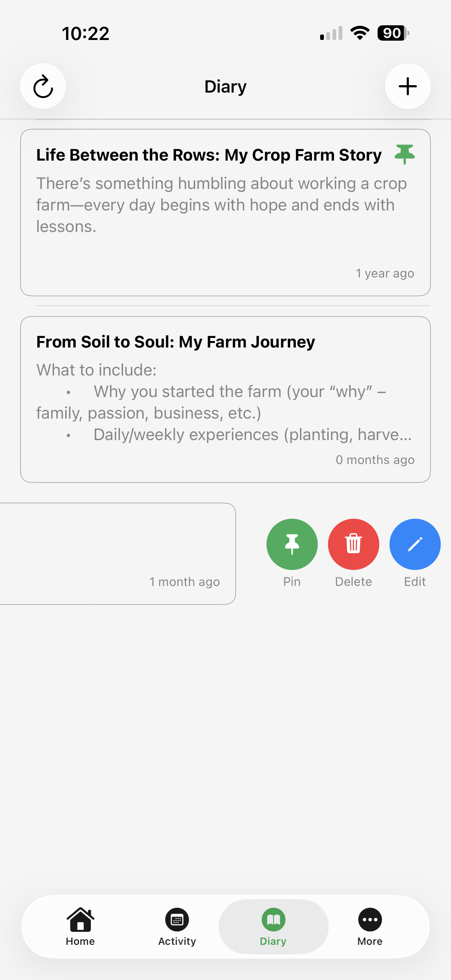Tap the Diary page title
The width and height of the screenshot is (451, 980).
point(225,87)
